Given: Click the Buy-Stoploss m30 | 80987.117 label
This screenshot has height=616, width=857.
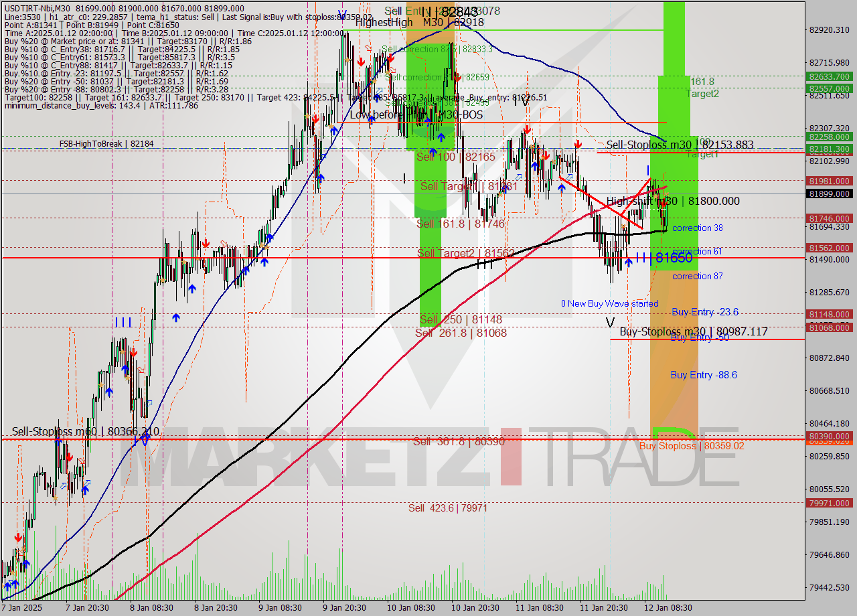Looking at the screenshot, I should tap(693, 331).
